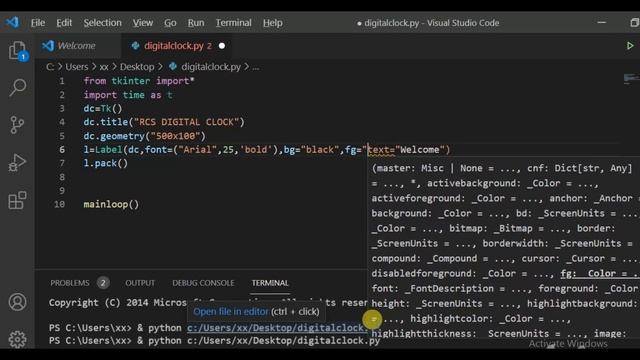Close digitalclock.py tab via unsaved dot
Image resolution: width=640 pixels, height=360 pixels.
(x=222, y=46)
